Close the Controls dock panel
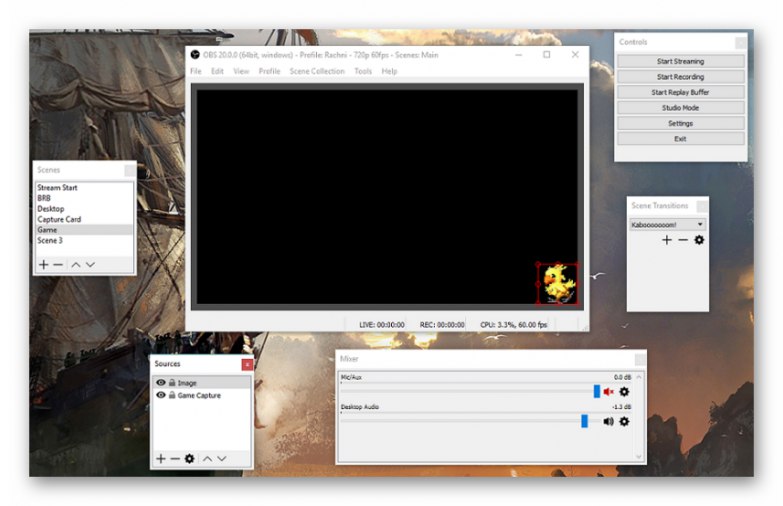 (x=741, y=43)
